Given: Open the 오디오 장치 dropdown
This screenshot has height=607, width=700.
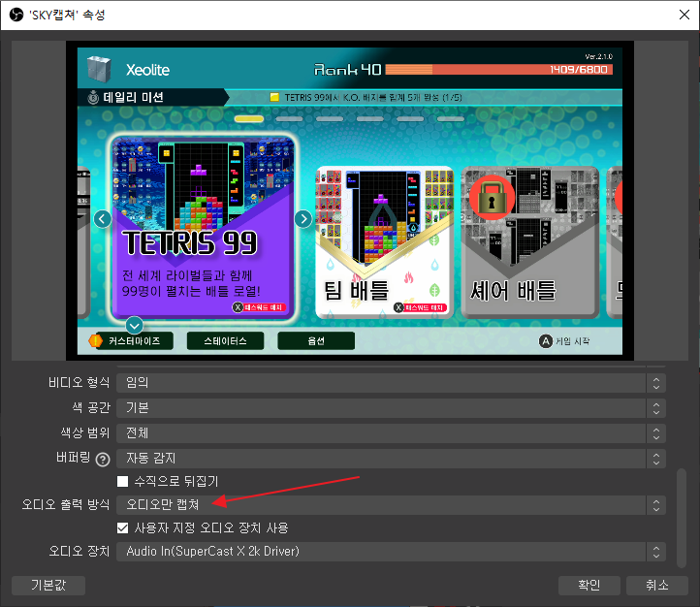Looking at the screenshot, I should click(391, 552).
